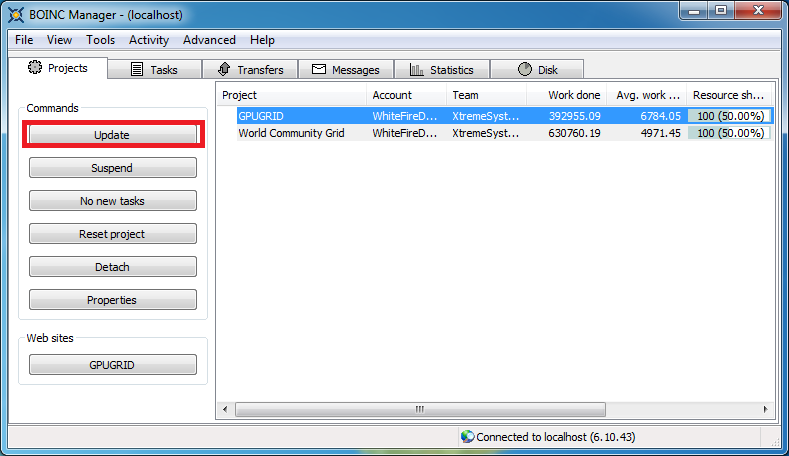Open the Activity menu

tap(148, 40)
